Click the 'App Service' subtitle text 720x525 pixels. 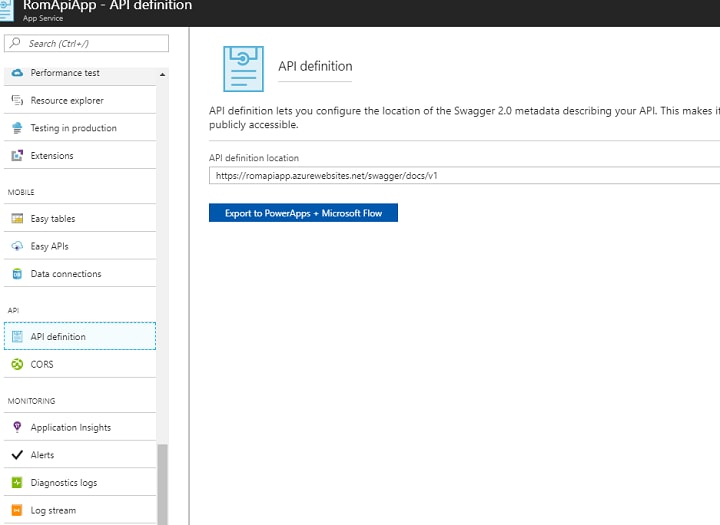[43, 18]
